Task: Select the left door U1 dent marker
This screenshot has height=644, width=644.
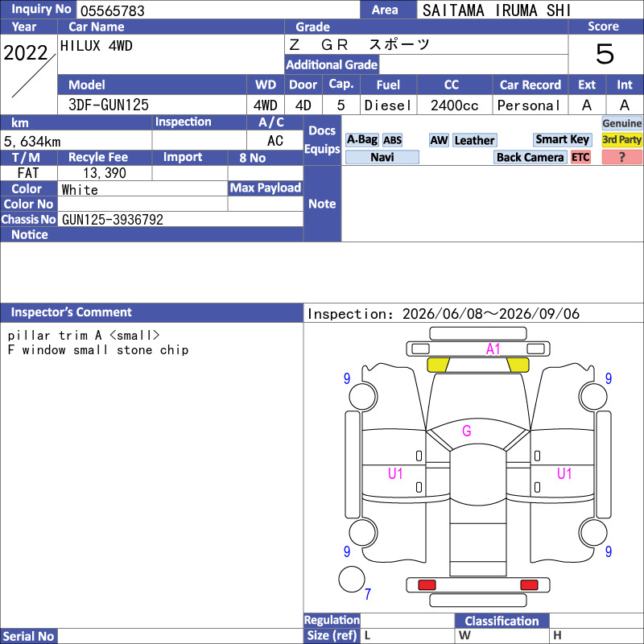Action: [395, 473]
